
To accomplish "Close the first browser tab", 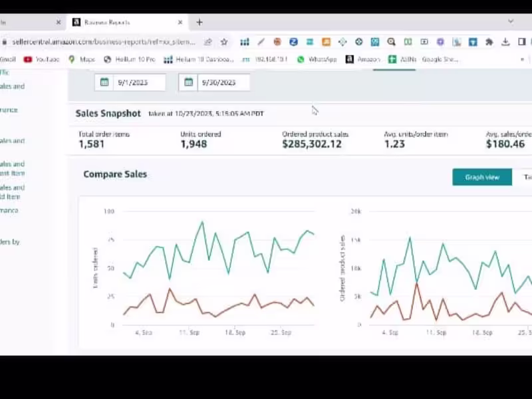I will tap(59, 23).
